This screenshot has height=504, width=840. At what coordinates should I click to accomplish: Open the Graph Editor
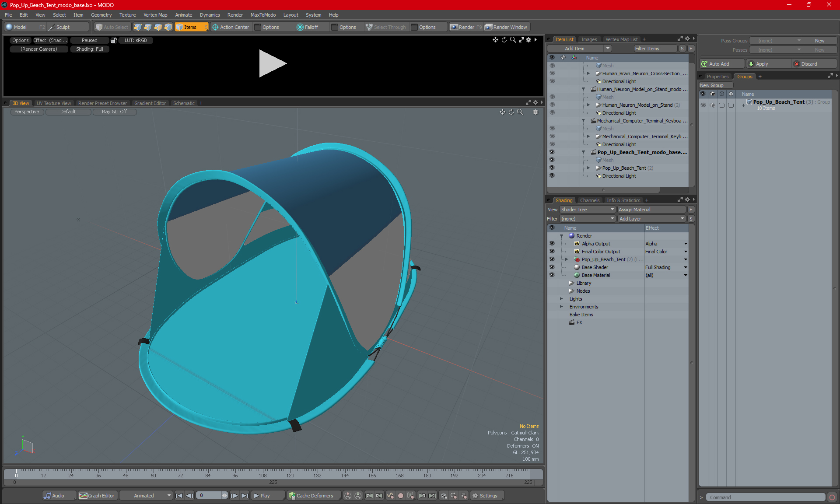pyautogui.click(x=97, y=496)
